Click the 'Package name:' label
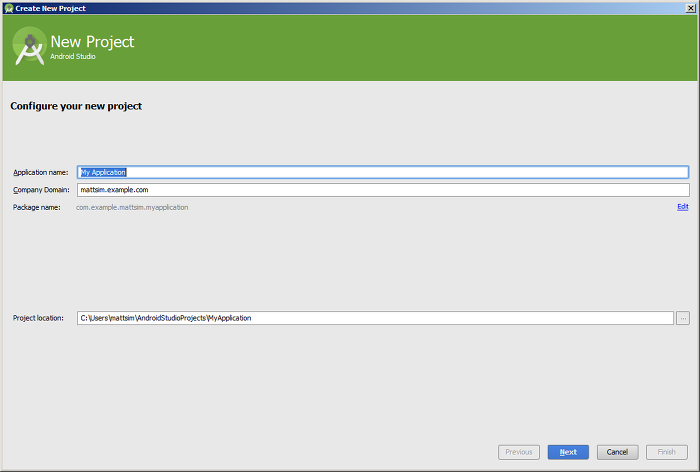This screenshot has height=472, width=700. click(x=37, y=207)
